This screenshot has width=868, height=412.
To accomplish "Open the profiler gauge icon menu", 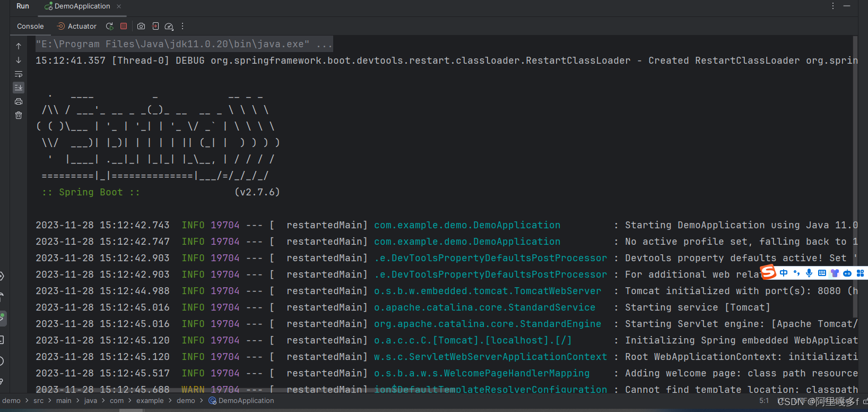I will coord(169,26).
